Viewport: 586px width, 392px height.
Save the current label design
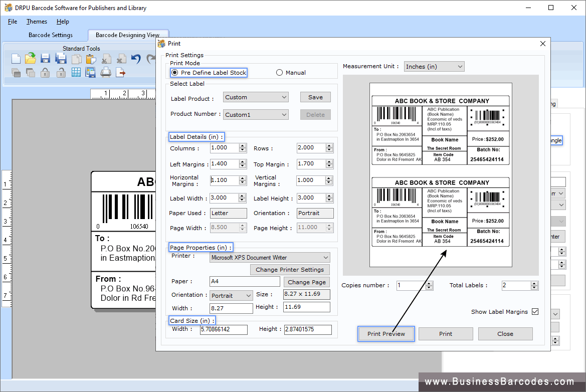(45, 59)
